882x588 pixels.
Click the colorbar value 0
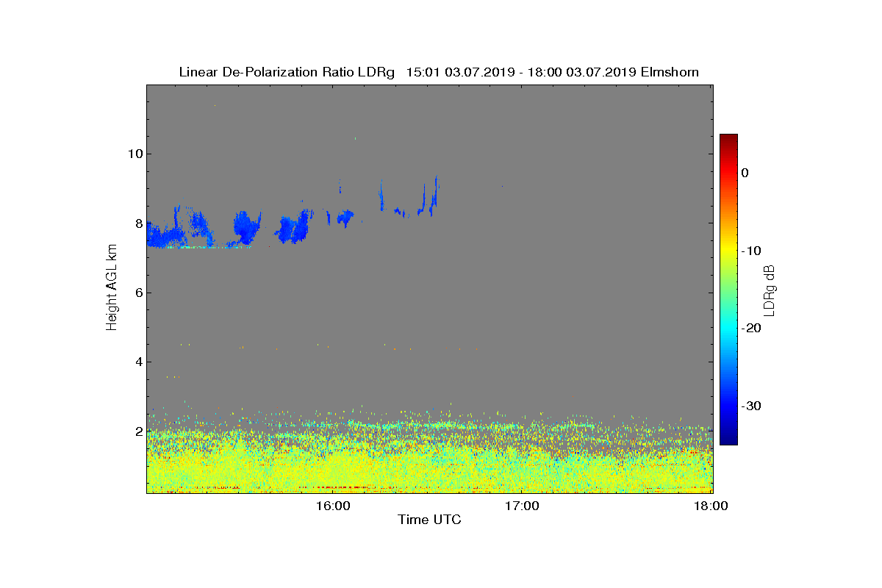tap(745, 173)
